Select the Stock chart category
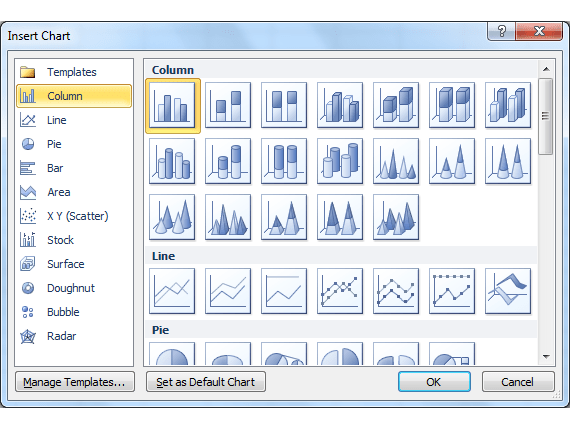The image size is (570, 429). (x=74, y=240)
